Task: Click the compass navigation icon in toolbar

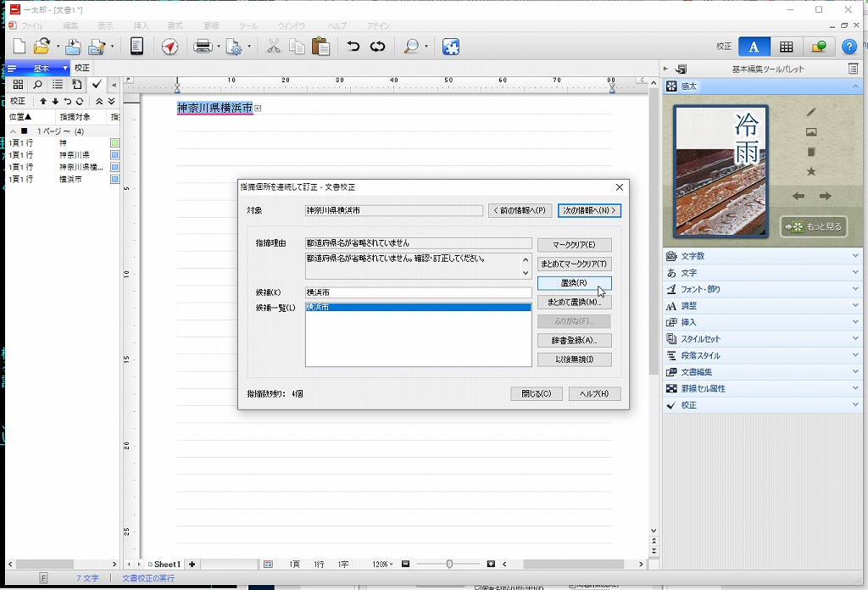Action: click(x=170, y=47)
